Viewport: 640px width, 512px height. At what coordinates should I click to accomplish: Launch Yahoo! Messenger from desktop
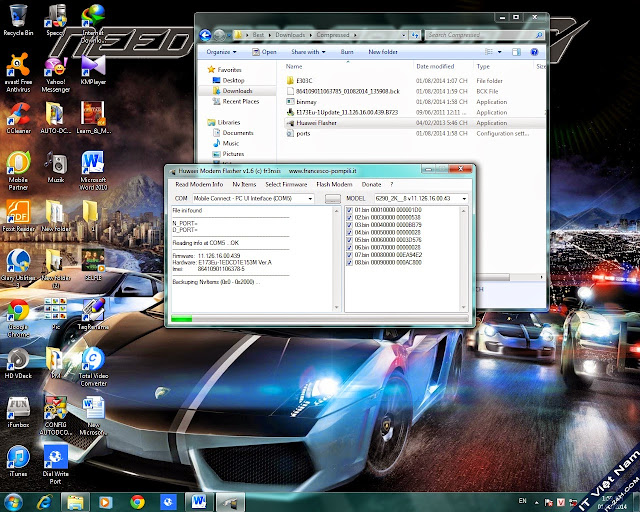(x=56, y=73)
